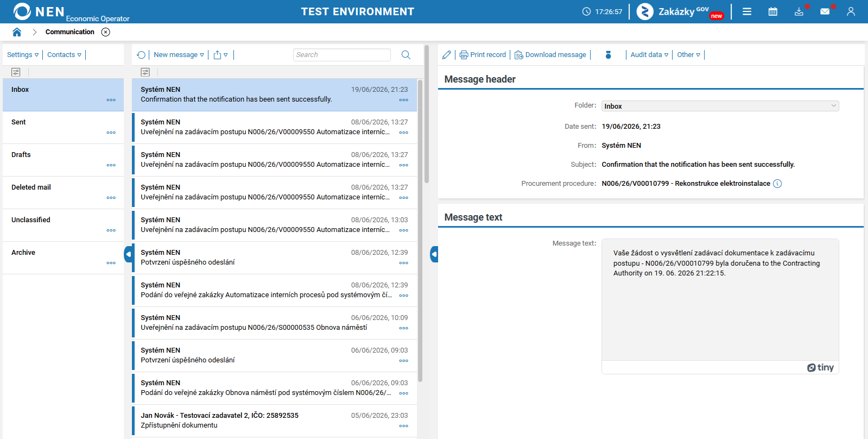
Task: Select the Drafts folder
Action: click(x=63, y=160)
